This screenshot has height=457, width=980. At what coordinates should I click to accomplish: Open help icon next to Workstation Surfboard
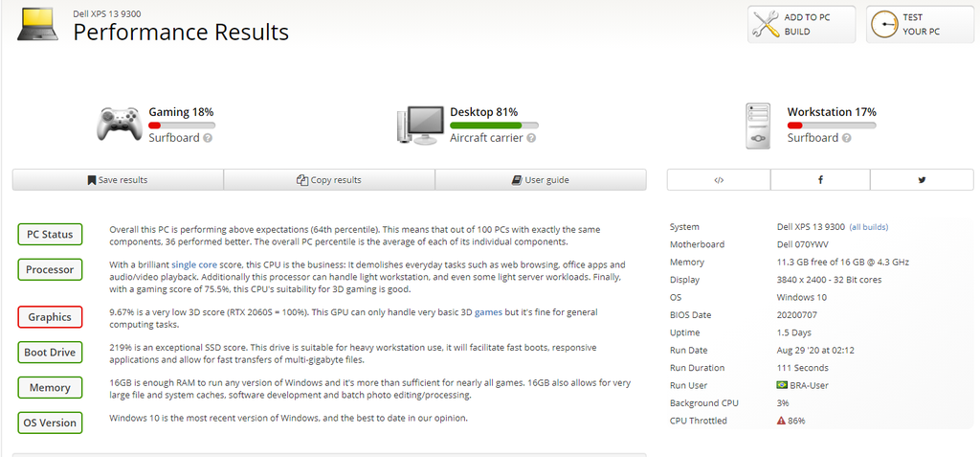846,138
